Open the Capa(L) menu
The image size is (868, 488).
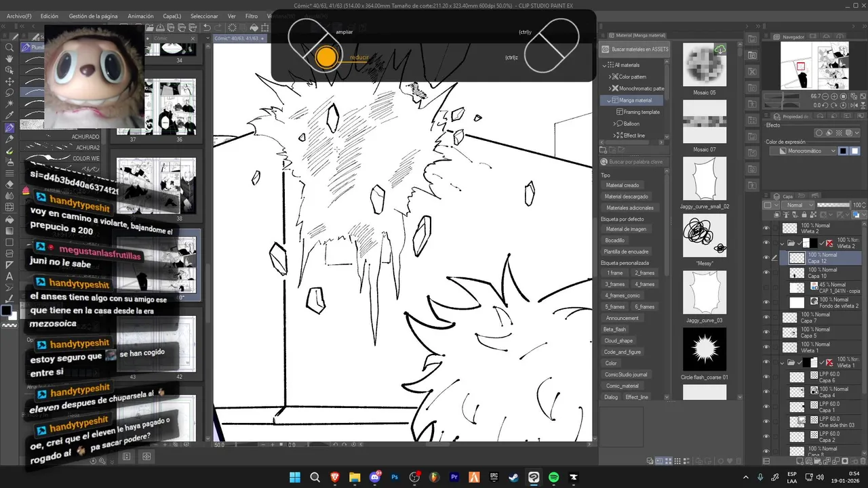click(172, 16)
